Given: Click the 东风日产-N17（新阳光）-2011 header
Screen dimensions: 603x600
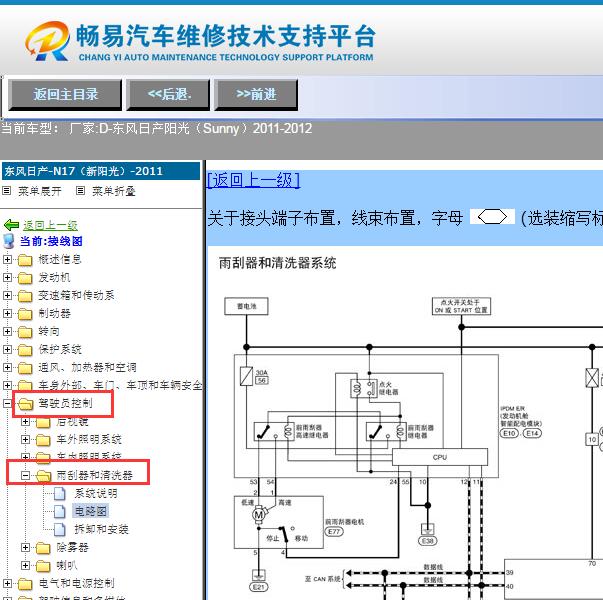Looking at the screenshot, I should [101, 171].
